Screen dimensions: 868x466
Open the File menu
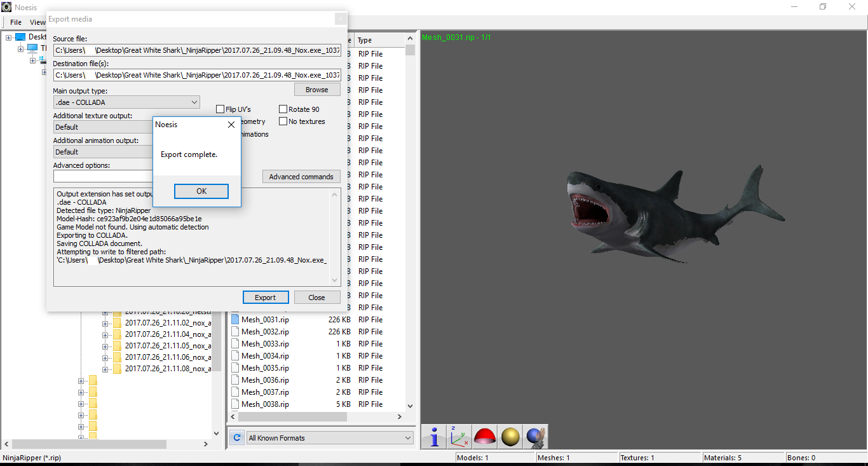[16, 22]
